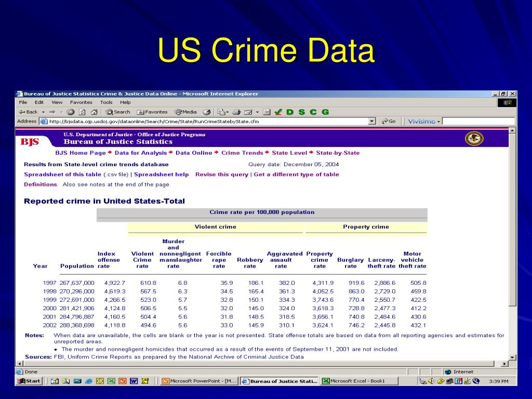The height and width of the screenshot is (399, 532).
Task: Follow the BJS Home Page link
Action: coord(81,153)
